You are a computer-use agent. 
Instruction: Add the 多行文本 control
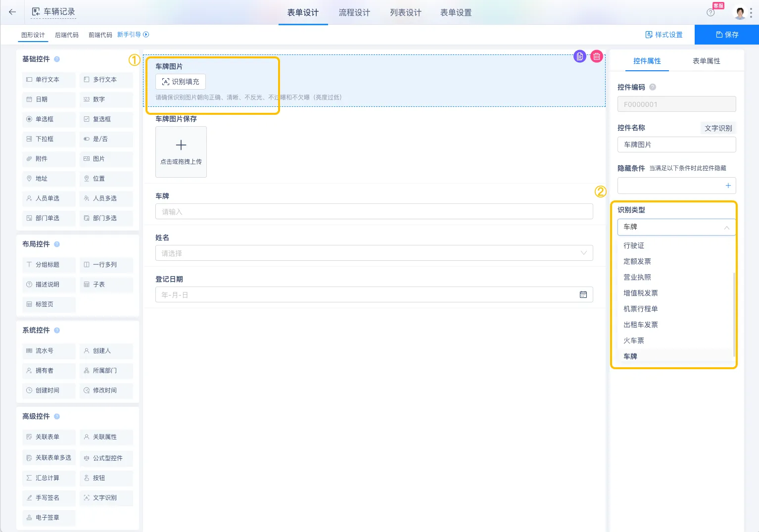point(106,80)
